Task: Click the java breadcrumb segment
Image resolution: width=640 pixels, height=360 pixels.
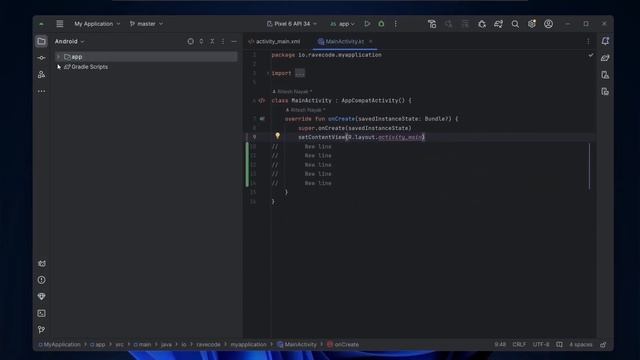Action: pos(166,344)
